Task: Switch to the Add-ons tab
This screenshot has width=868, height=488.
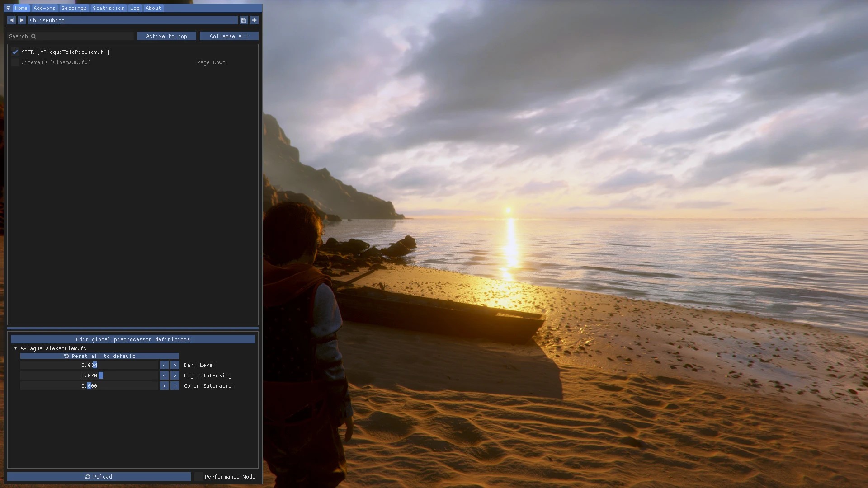Action: [44, 8]
